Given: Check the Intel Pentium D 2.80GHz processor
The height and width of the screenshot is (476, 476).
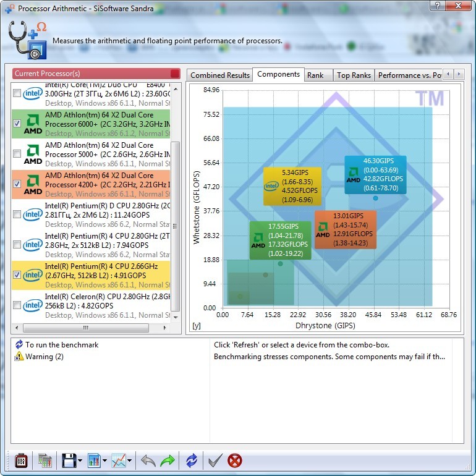Looking at the screenshot, I should [x=17, y=215].
